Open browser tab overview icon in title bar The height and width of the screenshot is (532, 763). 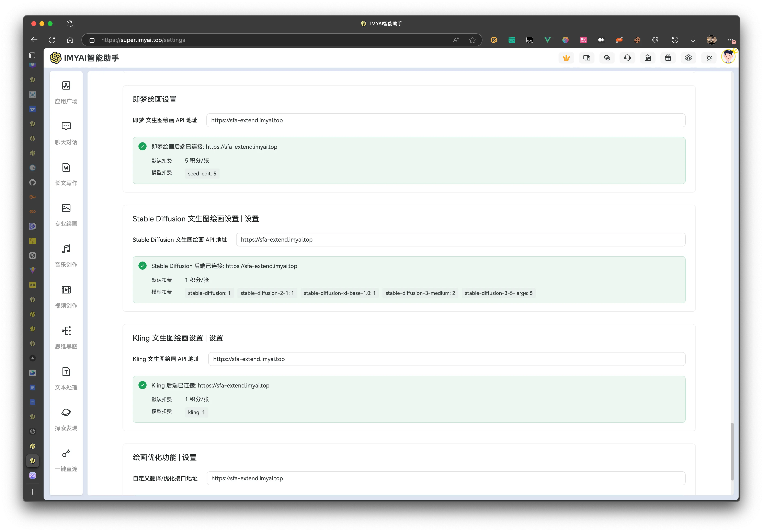click(70, 24)
